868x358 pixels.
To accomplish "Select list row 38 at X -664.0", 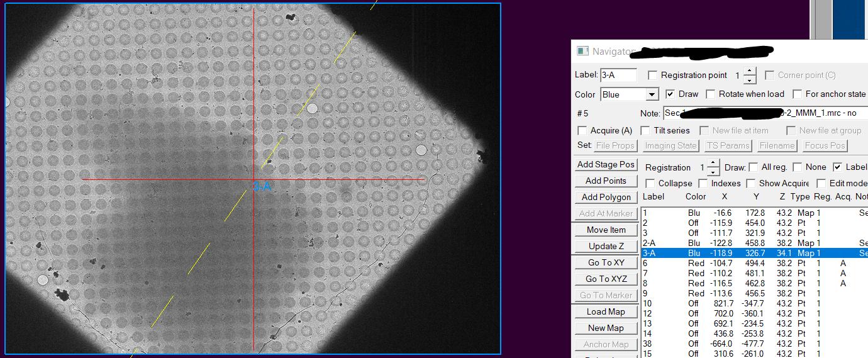I will pos(754,344).
